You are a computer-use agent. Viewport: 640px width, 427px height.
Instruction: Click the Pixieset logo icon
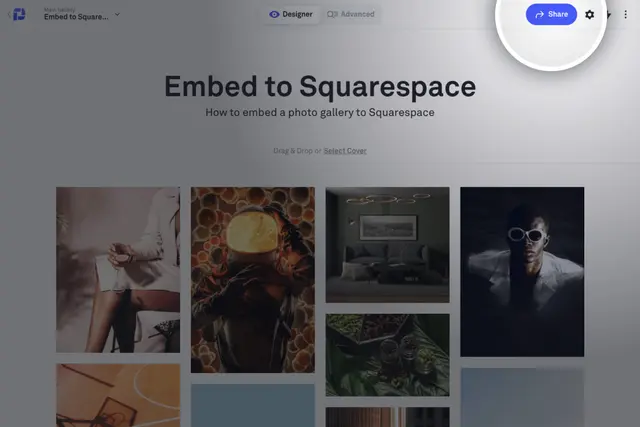(19, 14)
